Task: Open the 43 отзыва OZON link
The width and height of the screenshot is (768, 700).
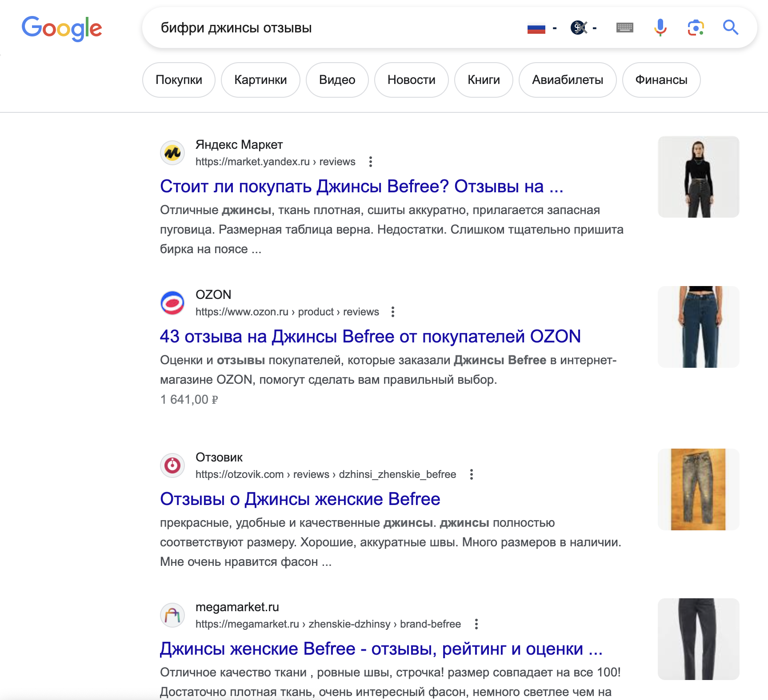Action: coord(370,336)
